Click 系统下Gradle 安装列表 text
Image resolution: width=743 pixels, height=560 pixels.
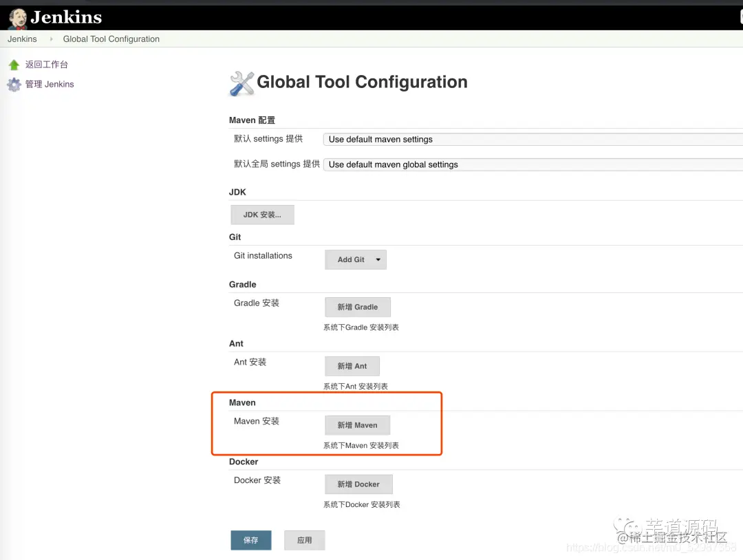point(361,327)
